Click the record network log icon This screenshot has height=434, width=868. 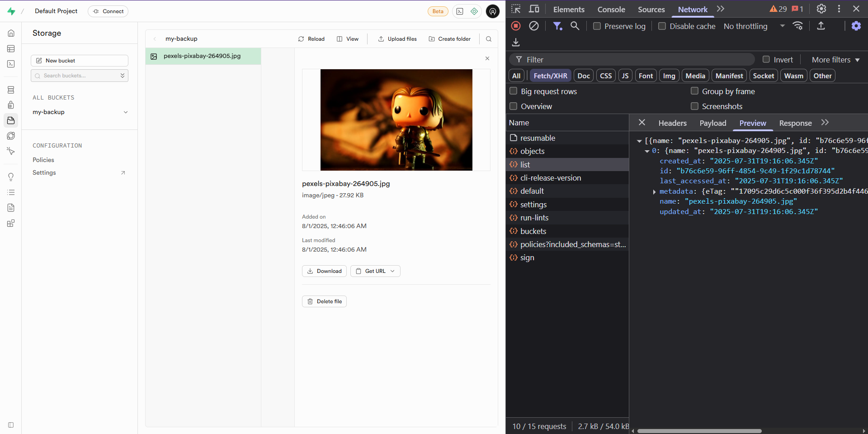516,26
